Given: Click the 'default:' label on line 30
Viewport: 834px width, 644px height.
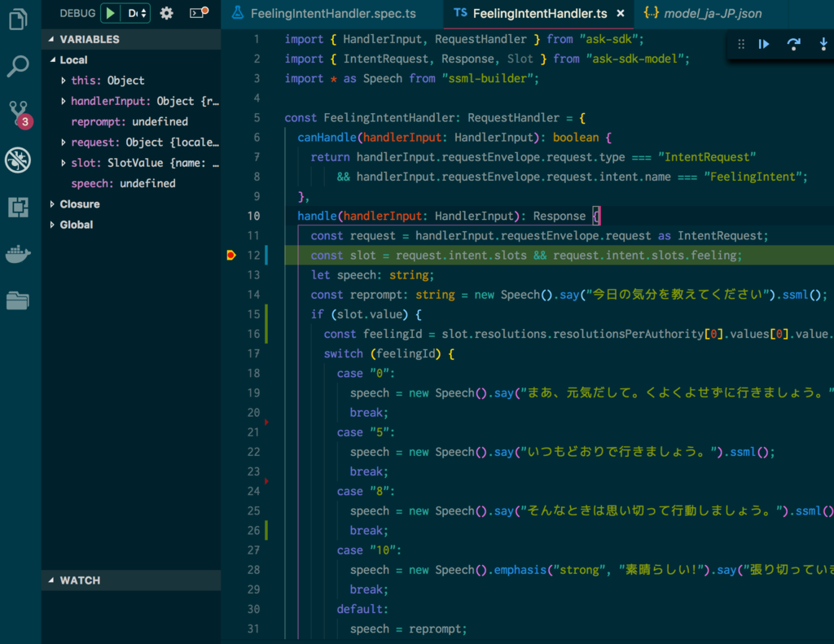Looking at the screenshot, I should [x=362, y=609].
